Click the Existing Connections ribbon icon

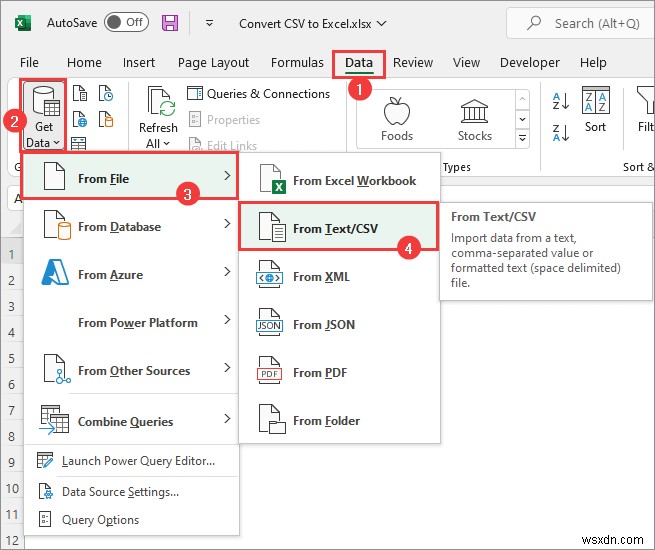click(x=106, y=119)
